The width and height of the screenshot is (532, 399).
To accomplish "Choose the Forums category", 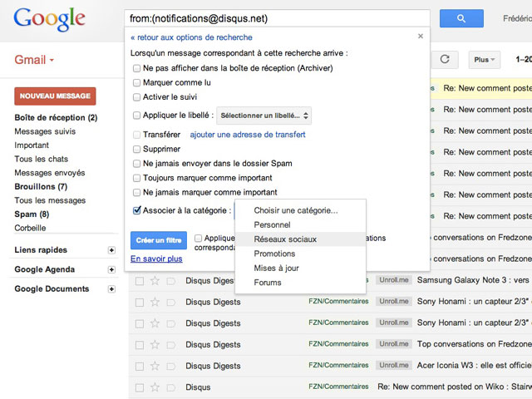I will coord(300,283).
